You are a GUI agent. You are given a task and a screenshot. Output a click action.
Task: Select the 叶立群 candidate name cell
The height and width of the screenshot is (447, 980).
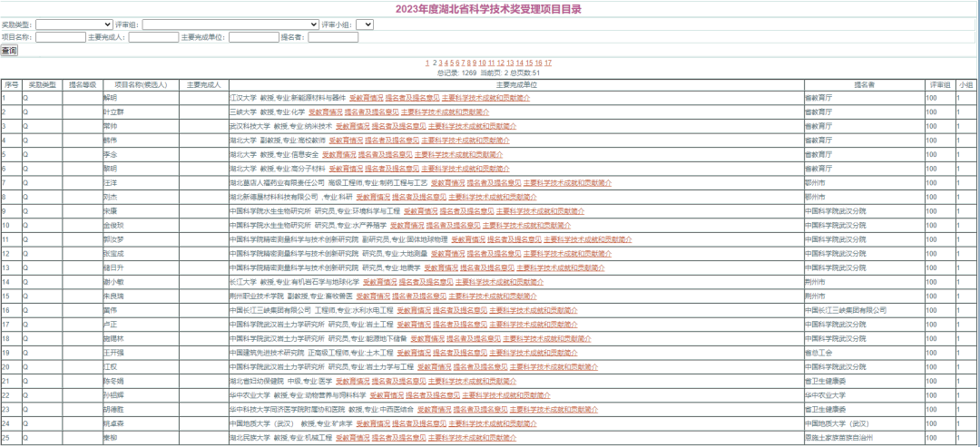(142, 112)
